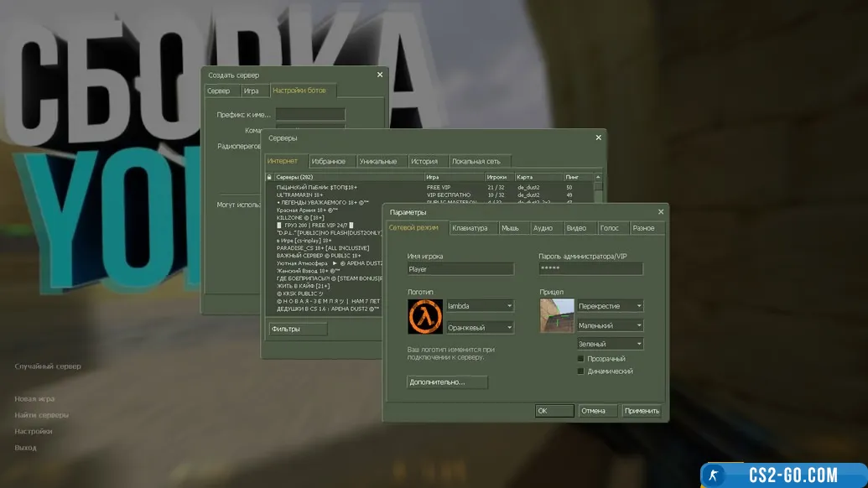Viewport: 868px width, 488px height.
Task: Close the Серверы window
Action: 598,138
